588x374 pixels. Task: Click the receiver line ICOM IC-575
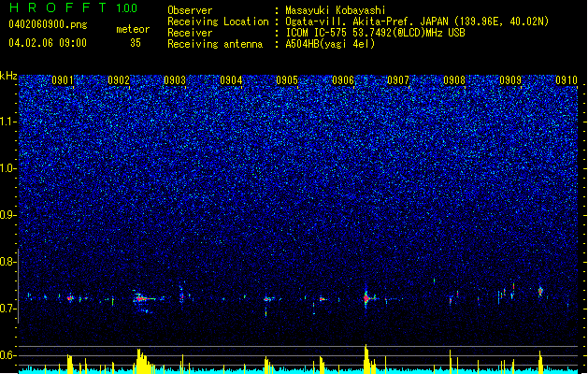375,33
